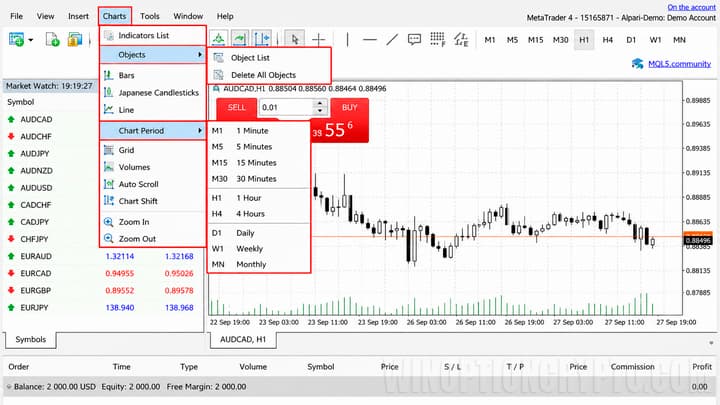Choose 4 Hours from Chart Period submenu

coord(259,214)
